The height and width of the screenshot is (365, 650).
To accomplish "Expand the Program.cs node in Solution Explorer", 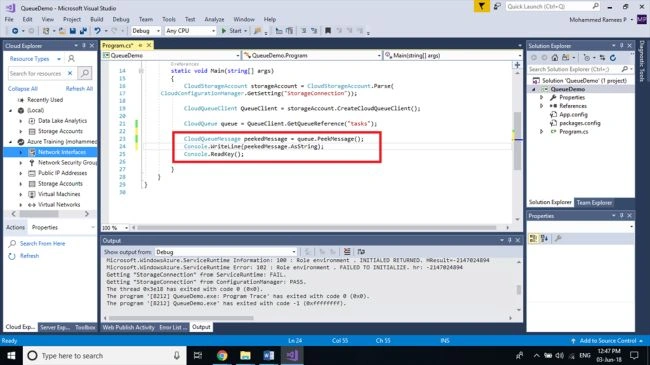I will point(541,131).
